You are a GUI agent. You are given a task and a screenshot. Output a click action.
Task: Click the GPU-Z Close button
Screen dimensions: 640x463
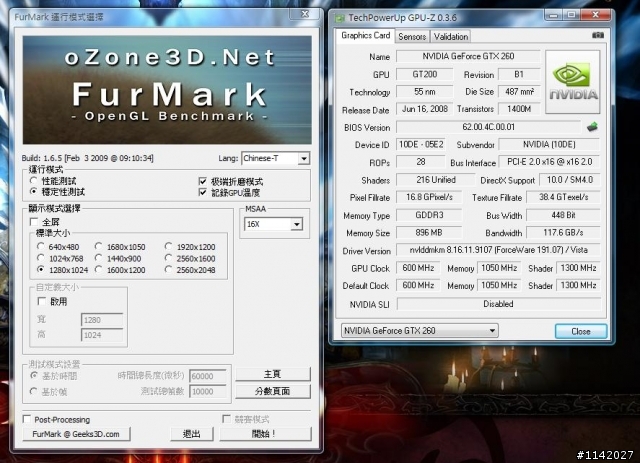[581, 331]
